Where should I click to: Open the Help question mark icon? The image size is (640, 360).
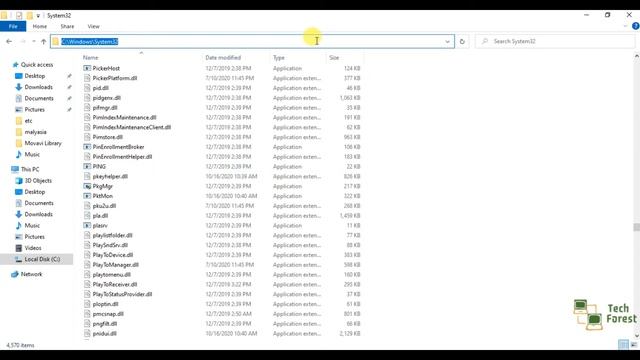click(x=635, y=26)
